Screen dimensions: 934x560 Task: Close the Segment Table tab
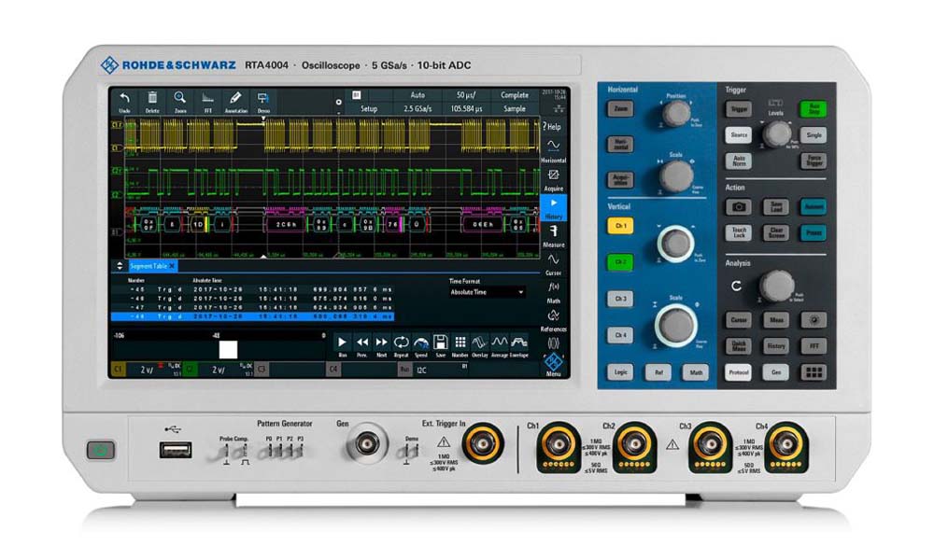(172, 266)
